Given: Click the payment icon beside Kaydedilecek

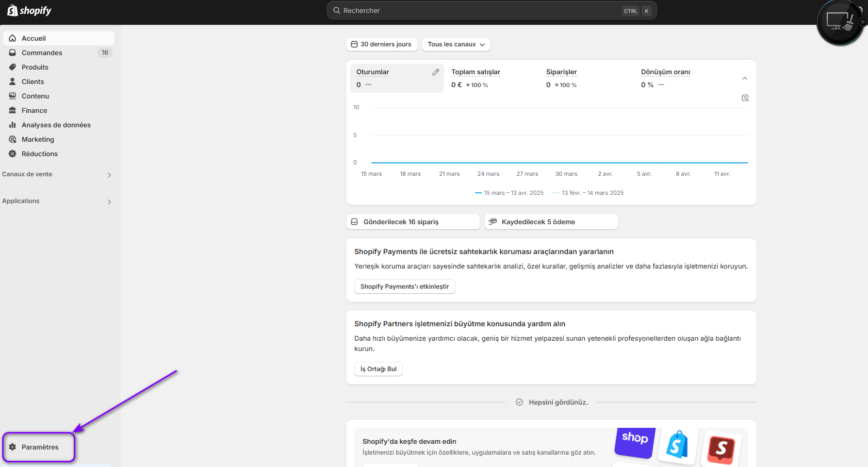Looking at the screenshot, I should click(x=493, y=222).
